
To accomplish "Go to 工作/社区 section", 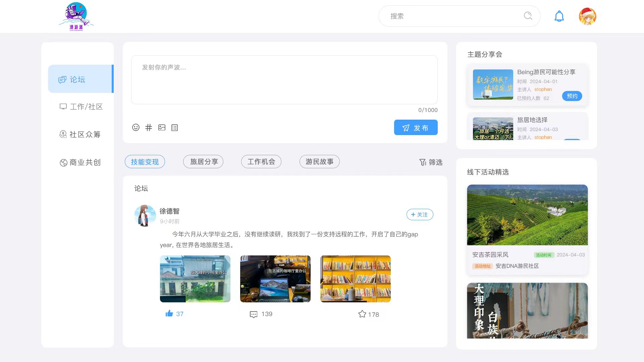I will (x=81, y=107).
